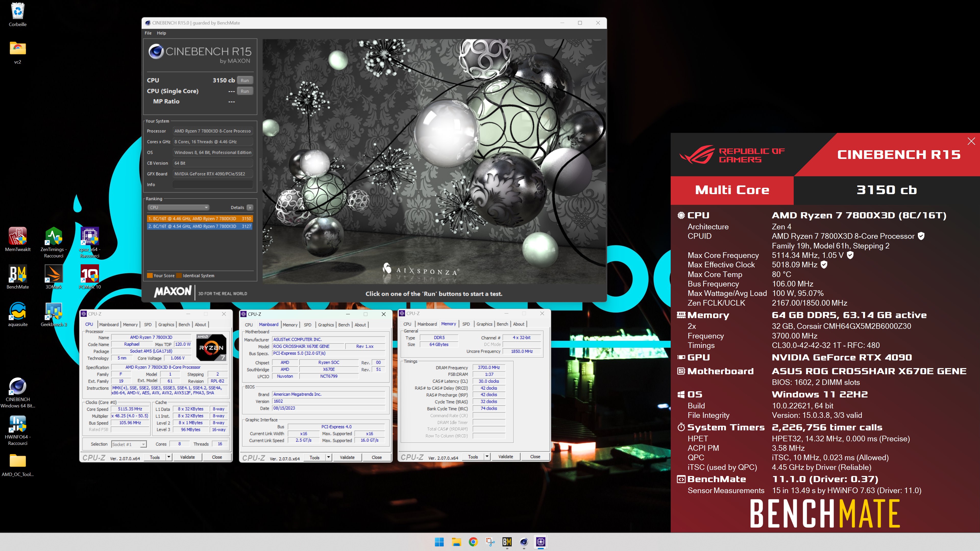Switch to CPU-Z in the taskbar
The width and height of the screenshot is (980, 551).
coord(541,542)
